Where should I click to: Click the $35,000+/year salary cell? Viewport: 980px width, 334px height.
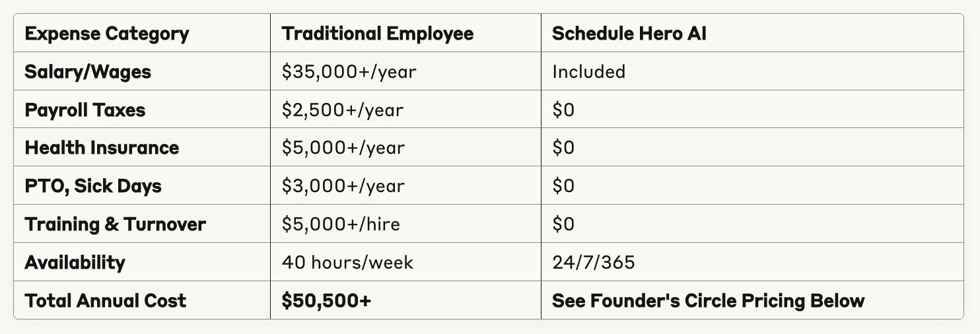349,71
